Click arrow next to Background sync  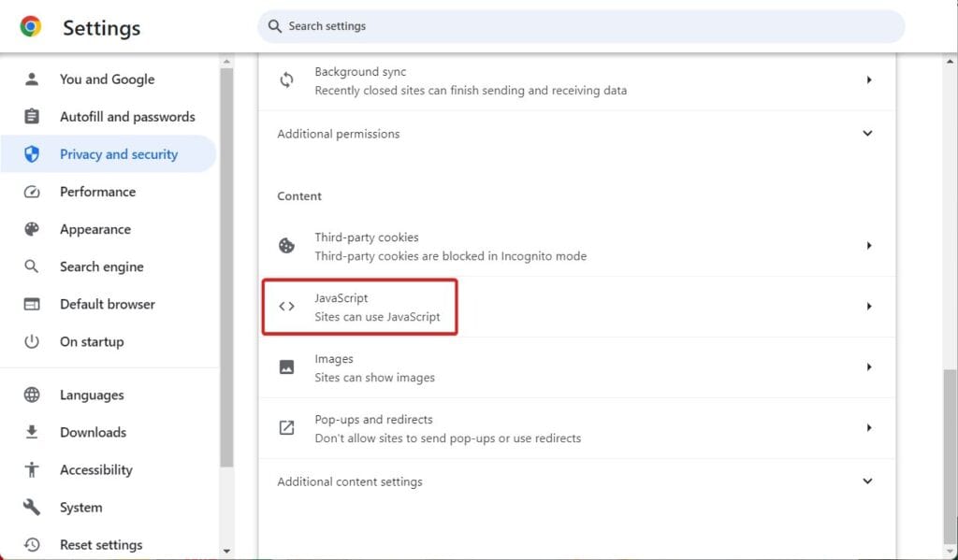868,80
